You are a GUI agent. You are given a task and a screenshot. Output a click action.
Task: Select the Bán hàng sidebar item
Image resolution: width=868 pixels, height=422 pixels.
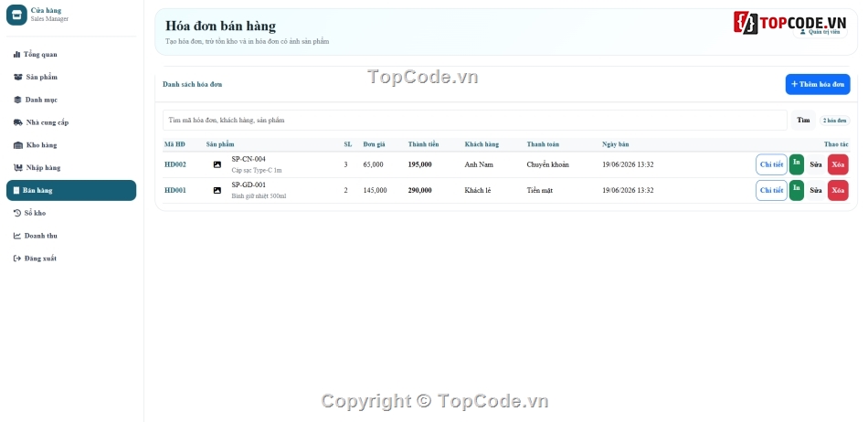click(x=71, y=190)
